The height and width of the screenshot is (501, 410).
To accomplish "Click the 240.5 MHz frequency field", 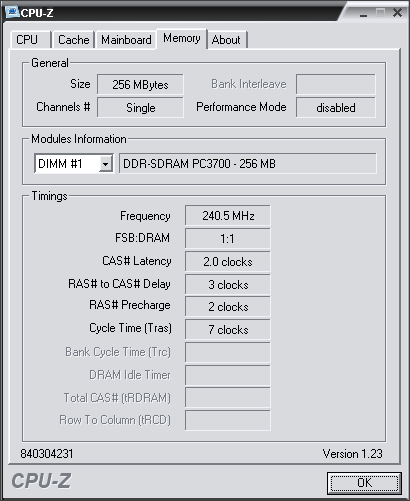I will (228, 216).
